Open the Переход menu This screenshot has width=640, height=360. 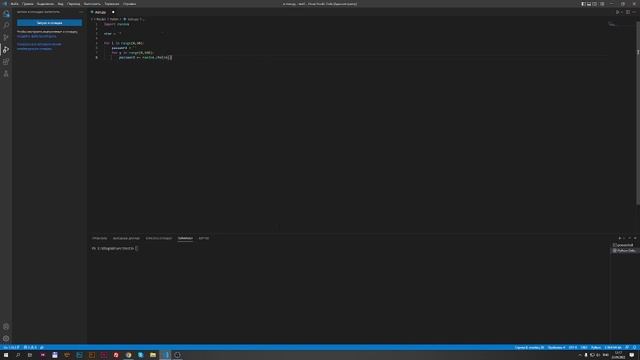(73, 4)
